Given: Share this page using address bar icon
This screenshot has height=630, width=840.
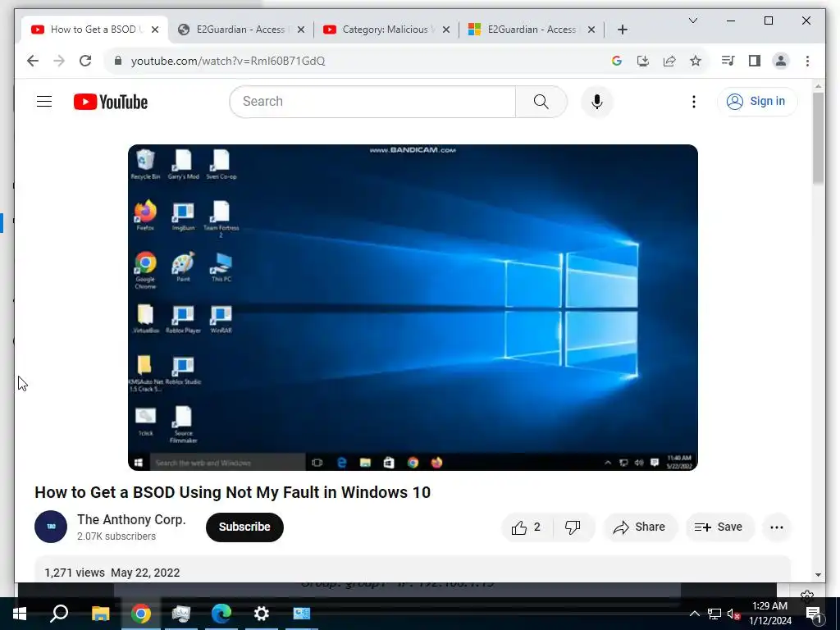Looking at the screenshot, I should (x=669, y=61).
